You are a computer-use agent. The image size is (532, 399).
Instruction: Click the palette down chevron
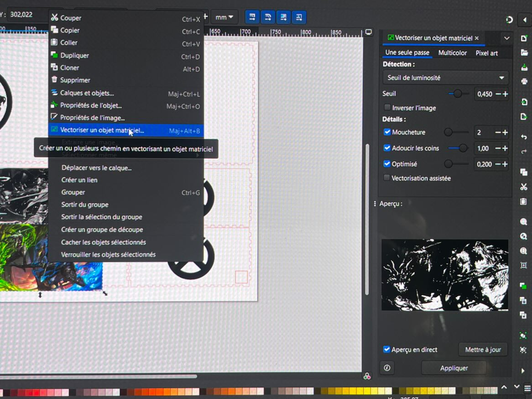[x=516, y=387]
